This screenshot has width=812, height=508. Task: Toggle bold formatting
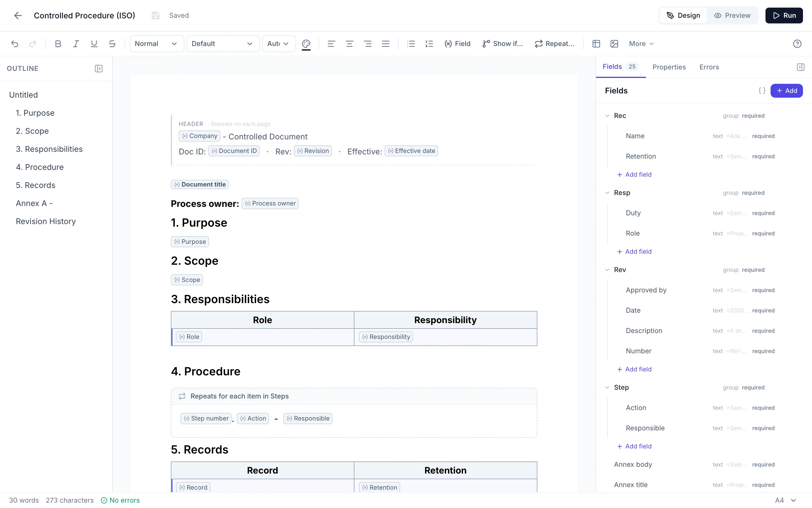coord(58,44)
